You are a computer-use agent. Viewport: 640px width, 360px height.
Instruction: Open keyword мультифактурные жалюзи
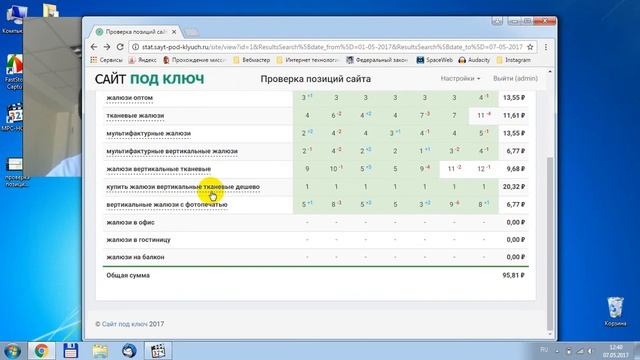point(149,133)
